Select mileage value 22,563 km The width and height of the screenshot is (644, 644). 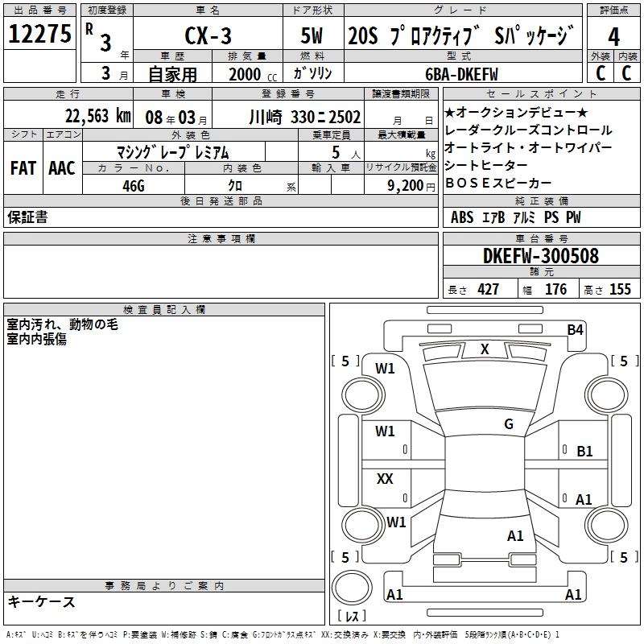(x=98, y=116)
